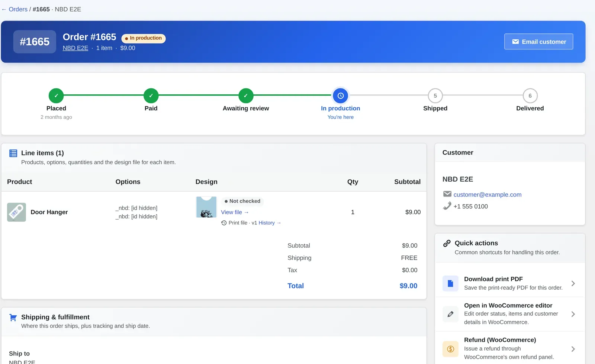Screen dimensions: 595x364
Task: Click the customer@example.com email address
Action: (487, 195)
